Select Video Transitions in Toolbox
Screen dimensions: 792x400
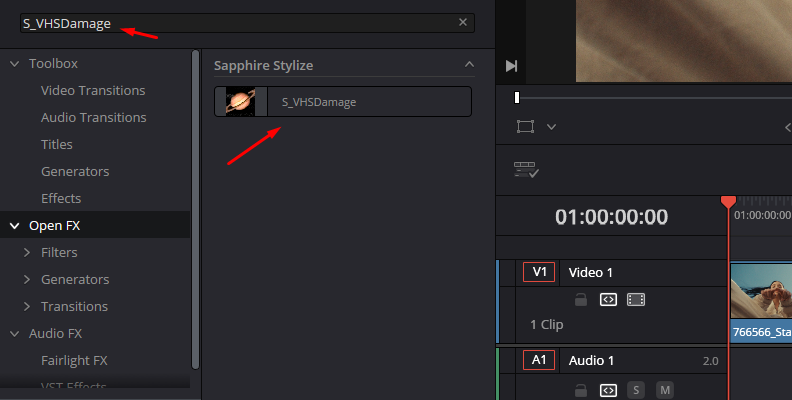point(93,90)
